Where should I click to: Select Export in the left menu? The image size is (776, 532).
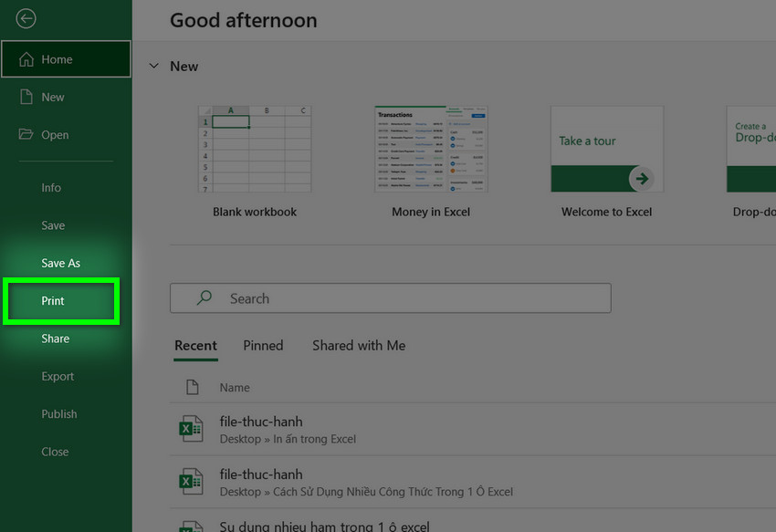pyautogui.click(x=58, y=376)
